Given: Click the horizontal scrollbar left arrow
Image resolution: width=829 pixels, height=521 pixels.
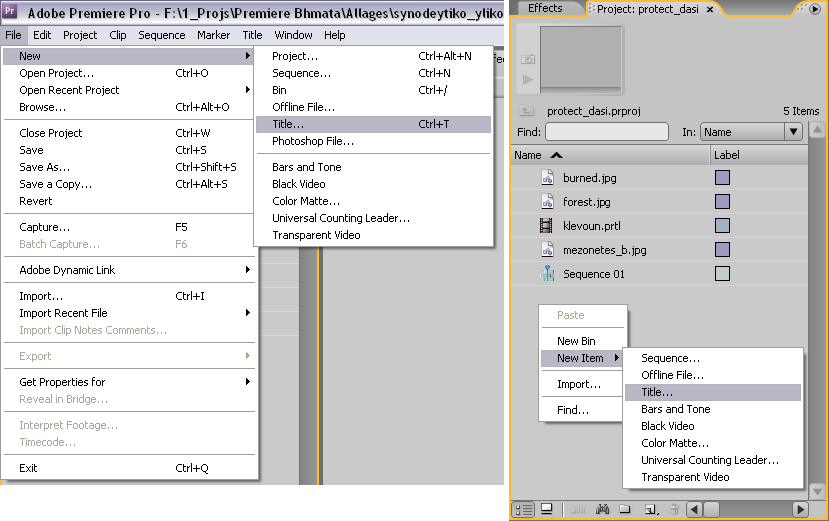Looking at the screenshot, I should click(694, 509).
